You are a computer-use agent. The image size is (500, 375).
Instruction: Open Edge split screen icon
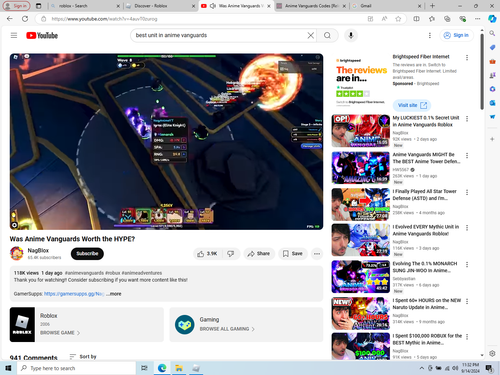416,19
